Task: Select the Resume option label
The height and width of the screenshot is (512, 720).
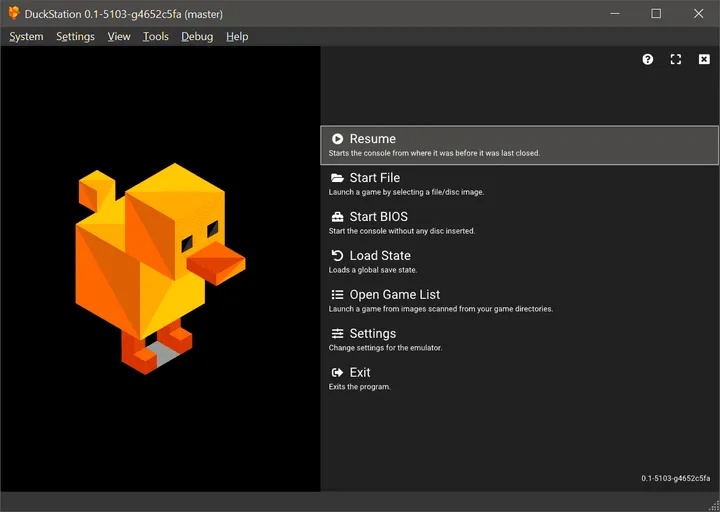Action: (x=372, y=139)
